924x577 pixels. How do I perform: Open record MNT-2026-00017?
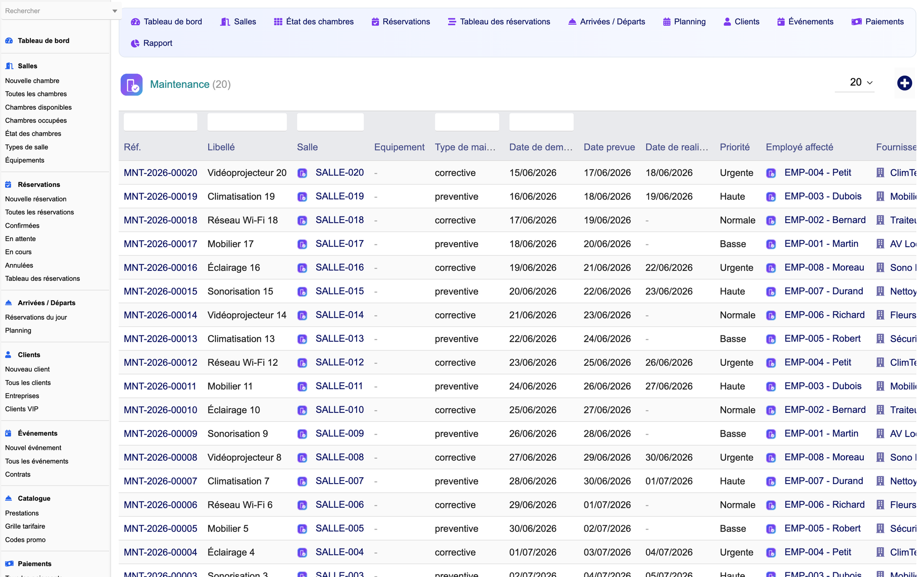click(160, 244)
